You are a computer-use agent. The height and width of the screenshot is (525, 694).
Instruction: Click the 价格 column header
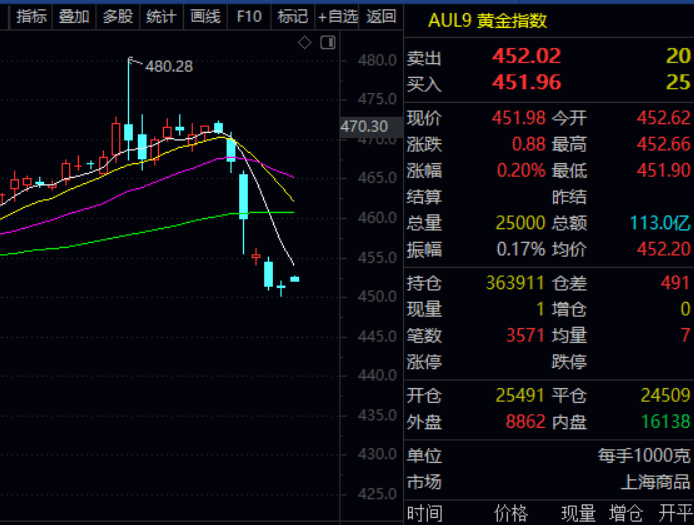510,513
